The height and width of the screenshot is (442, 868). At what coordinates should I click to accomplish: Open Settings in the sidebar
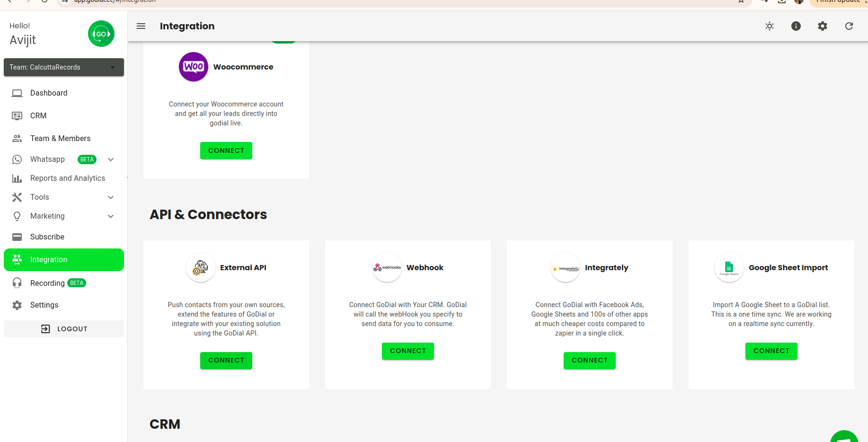click(64, 305)
